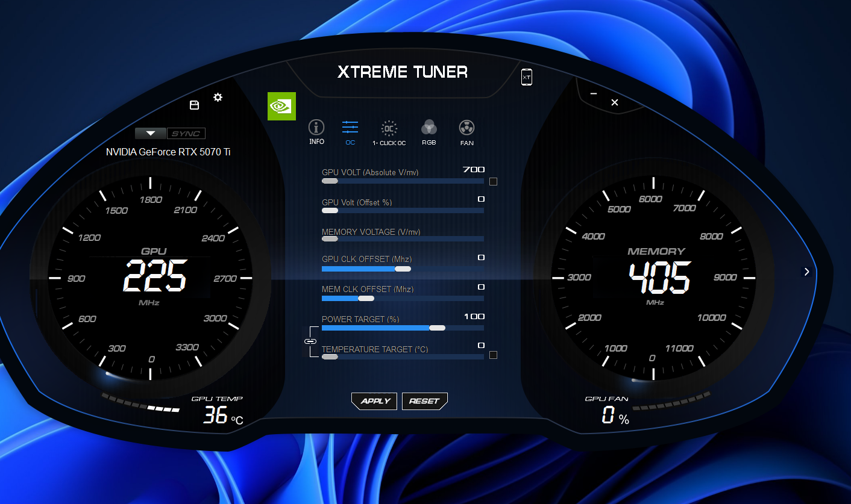851x504 pixels.
Task: Click the GPU Volt Offset slider handle
Action: (330, 210)
